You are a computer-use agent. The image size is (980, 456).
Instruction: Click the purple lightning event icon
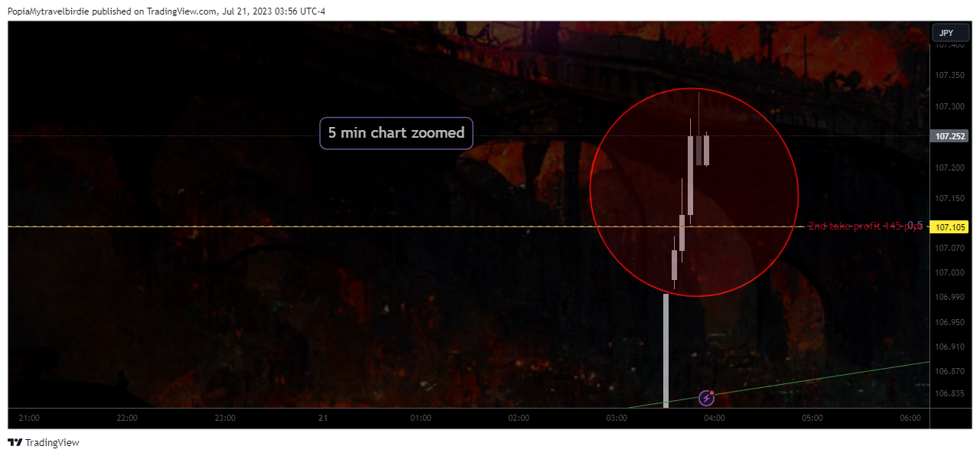tap(707, 398)
